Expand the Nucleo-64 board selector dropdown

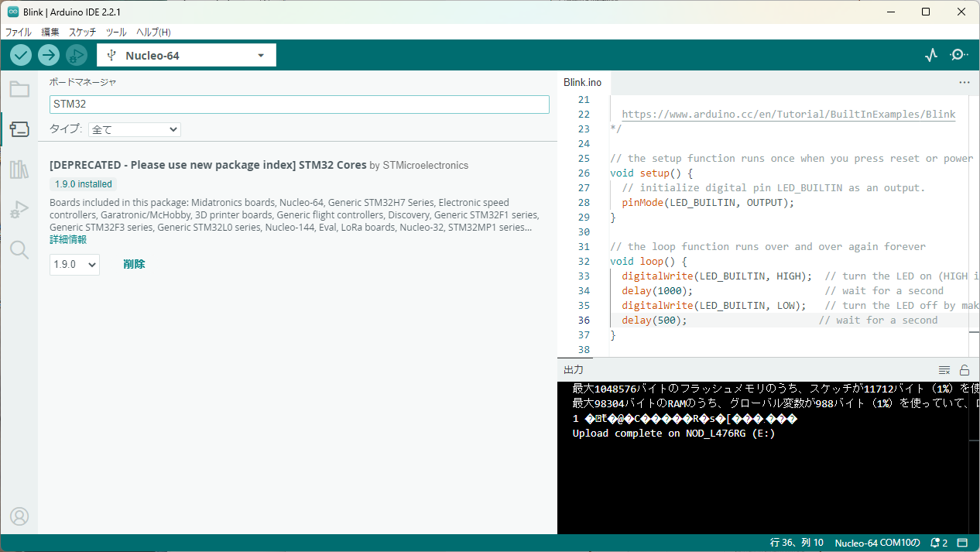(187, 55)
